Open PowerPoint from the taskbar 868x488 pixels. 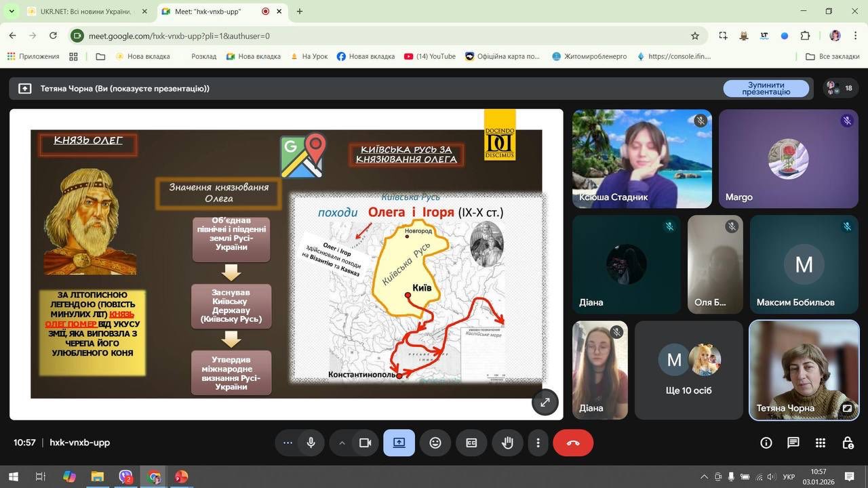(x=181, y=476)
